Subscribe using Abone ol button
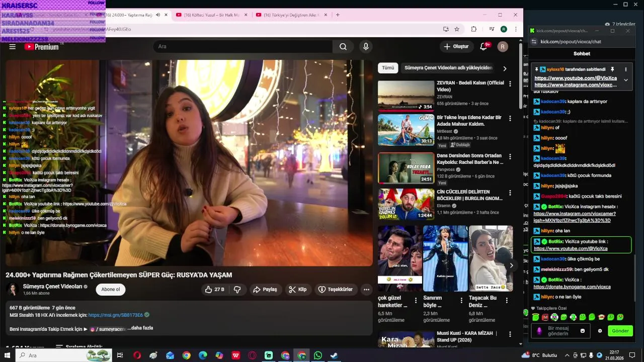 coord(111,290)
